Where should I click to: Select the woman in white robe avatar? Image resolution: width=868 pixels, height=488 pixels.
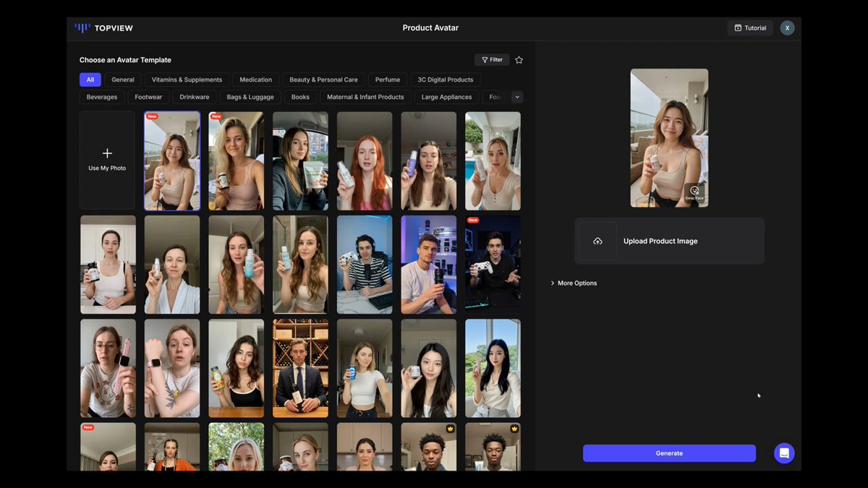(x=172, y=265)
